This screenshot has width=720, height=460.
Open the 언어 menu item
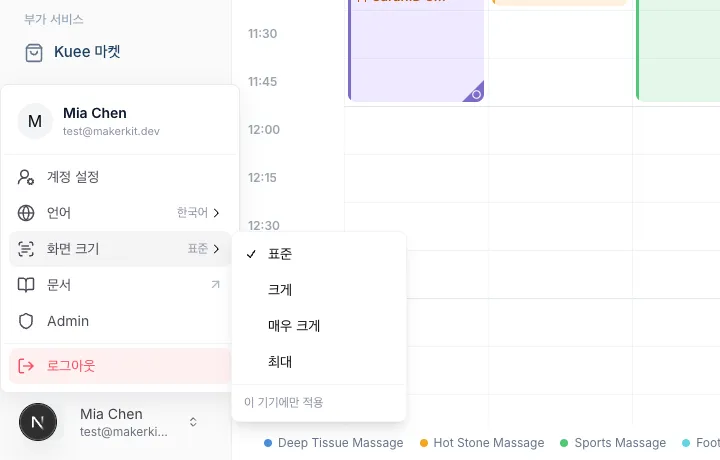(x=119, y=213)
